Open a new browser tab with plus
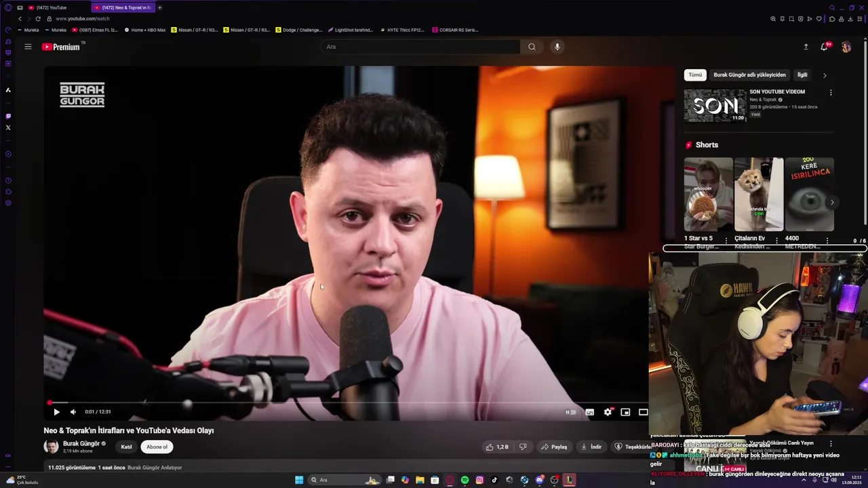Screen dimensions: 868x488 click(160, 7)
